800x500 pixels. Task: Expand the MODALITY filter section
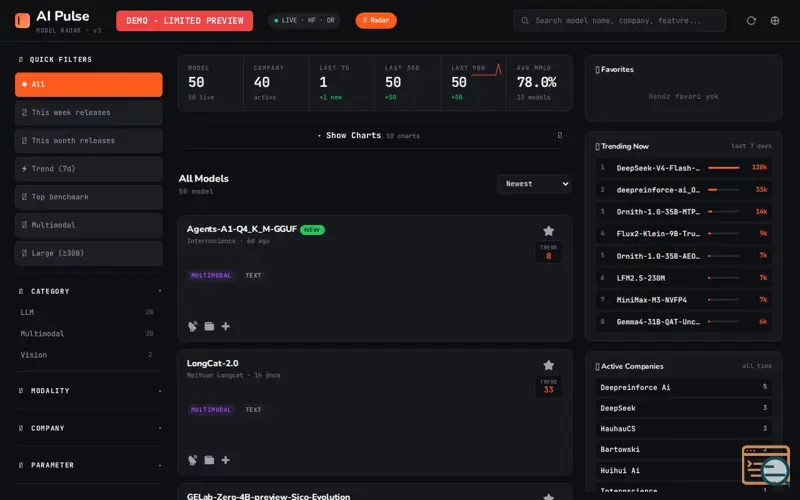pyautogui.click(x=89, y=391)
